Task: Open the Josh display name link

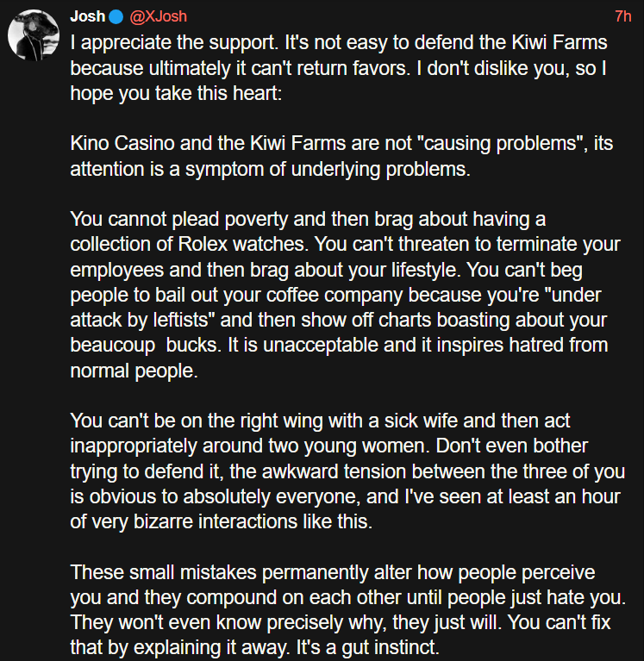Action: pos(87,16)
